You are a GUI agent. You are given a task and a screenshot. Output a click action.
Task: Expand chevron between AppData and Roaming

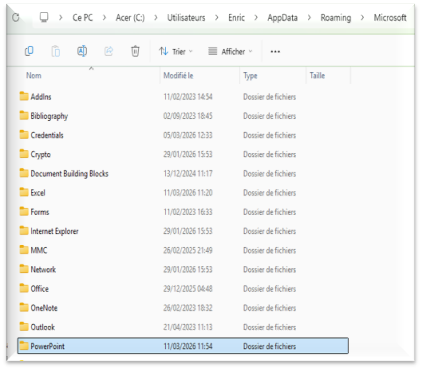(x=309, y=17)
